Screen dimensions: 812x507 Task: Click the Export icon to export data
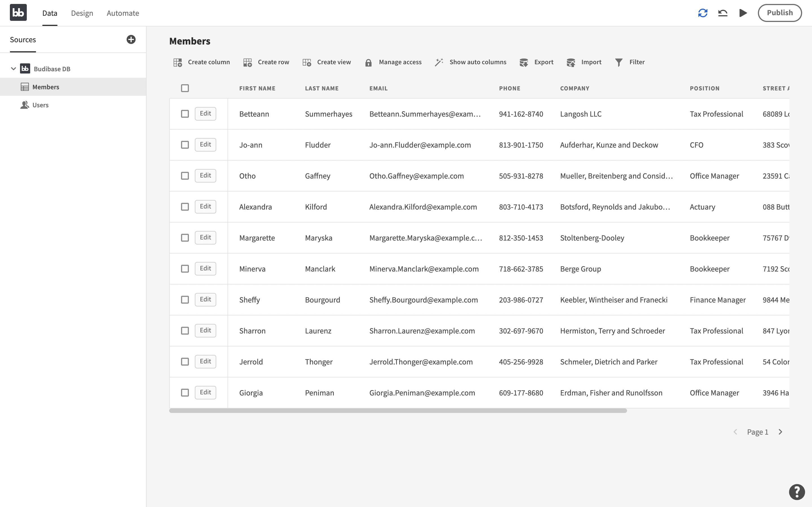[x=524, y=63]
